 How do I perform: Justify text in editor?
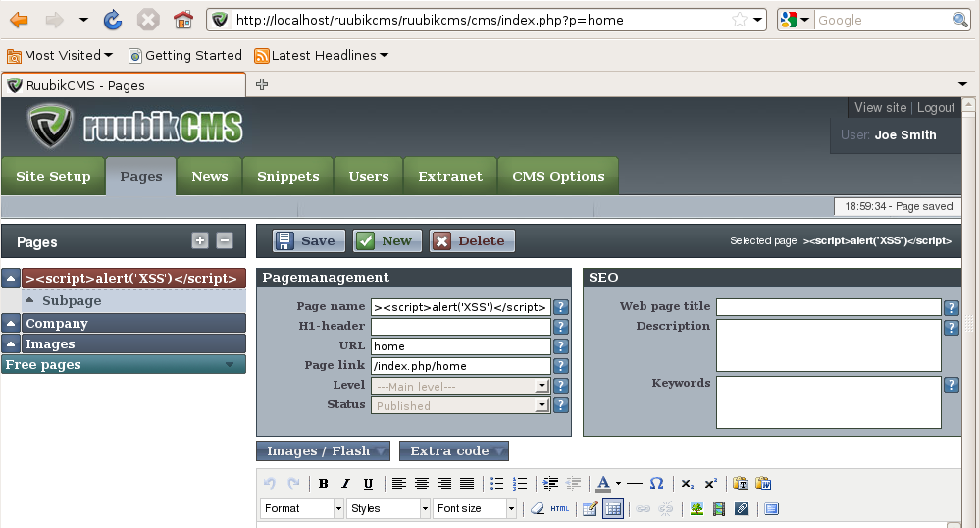(467, 484)
